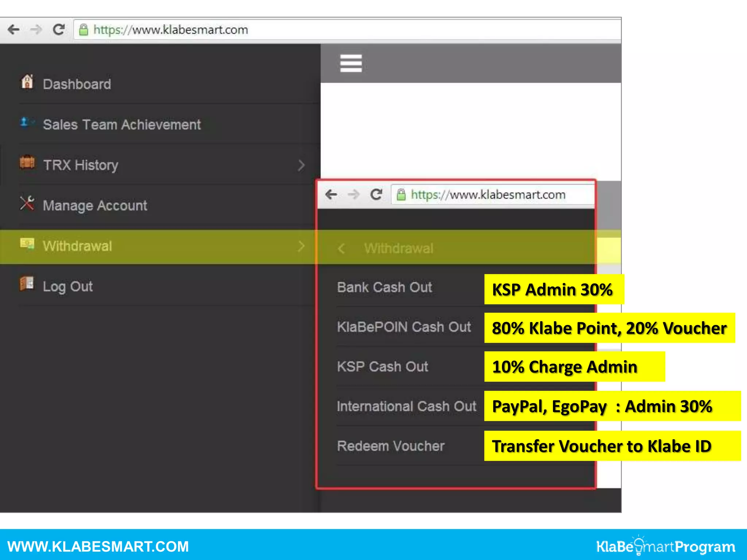Choose International Cash Out option
747x560 pixels.
click(407, 406)
